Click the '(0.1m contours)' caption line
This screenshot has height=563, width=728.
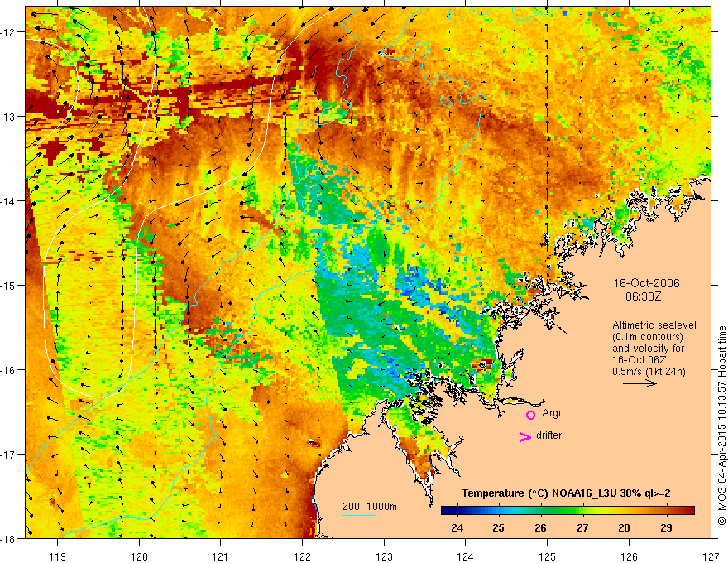[x=648, y=337]
